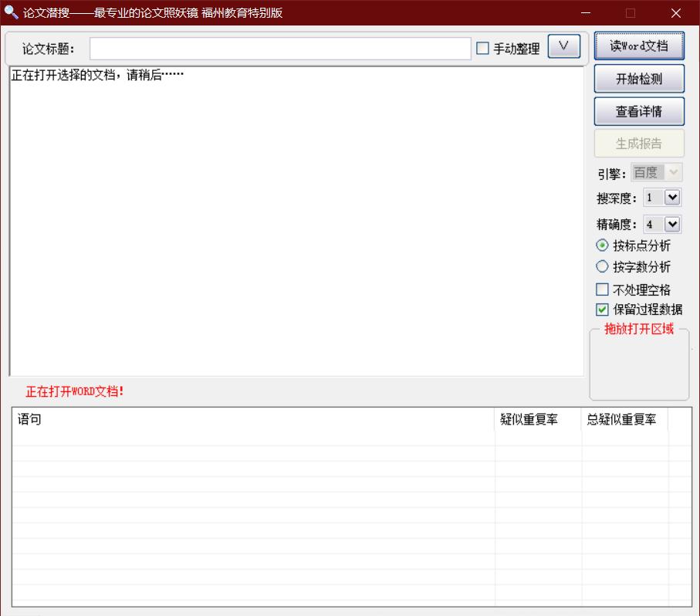This screenshot has width=700, height=616.
Task: Start detection with 开始检测 button
Action: [x=639, y=79]
